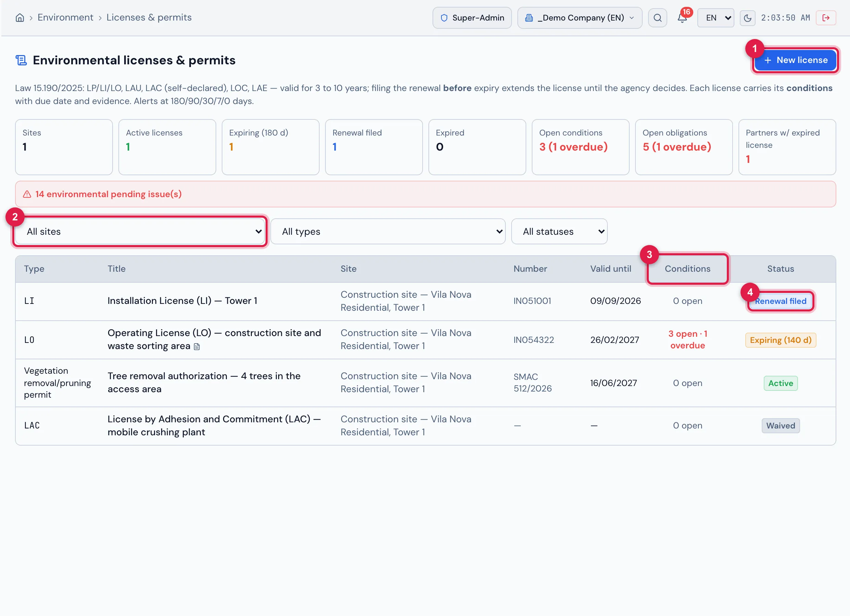Click the warning triangle in pending issues banner
The image size is (850, 616).
pyautogui.click(x=27, y=194)
